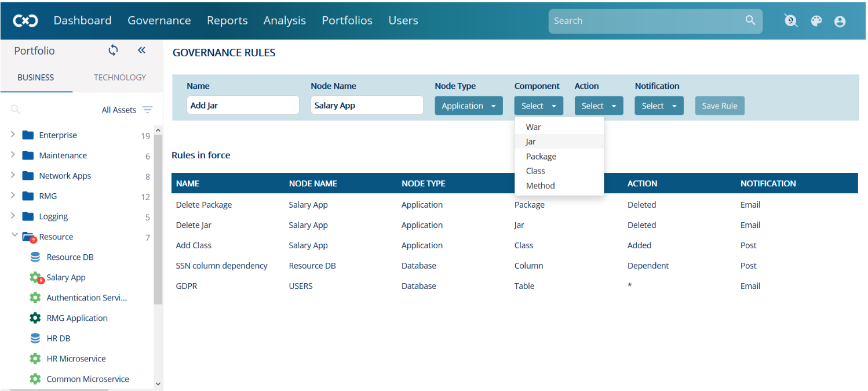Click the Resource DB database icon
Image resolution: width=868 pixels, height=391 pixels.
34,256
